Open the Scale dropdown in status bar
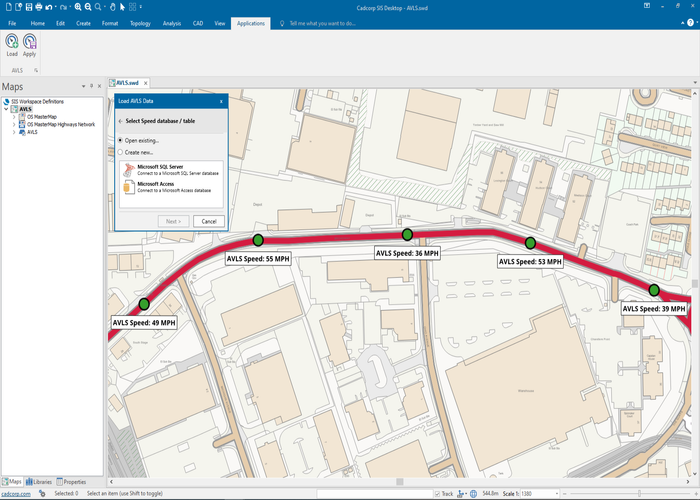This screenshot has height=500, width=700. coord(558,494)
